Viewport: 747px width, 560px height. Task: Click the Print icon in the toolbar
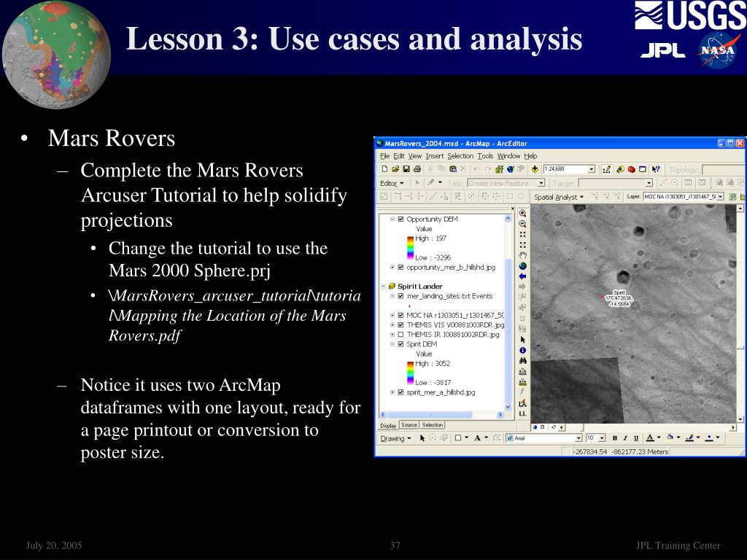point(417,169)
